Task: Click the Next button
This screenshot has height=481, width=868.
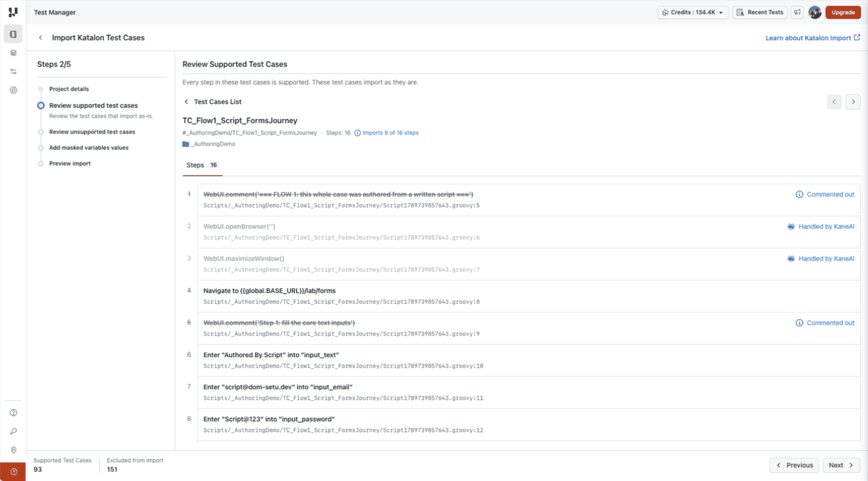Action: click(x=842, y=465)
